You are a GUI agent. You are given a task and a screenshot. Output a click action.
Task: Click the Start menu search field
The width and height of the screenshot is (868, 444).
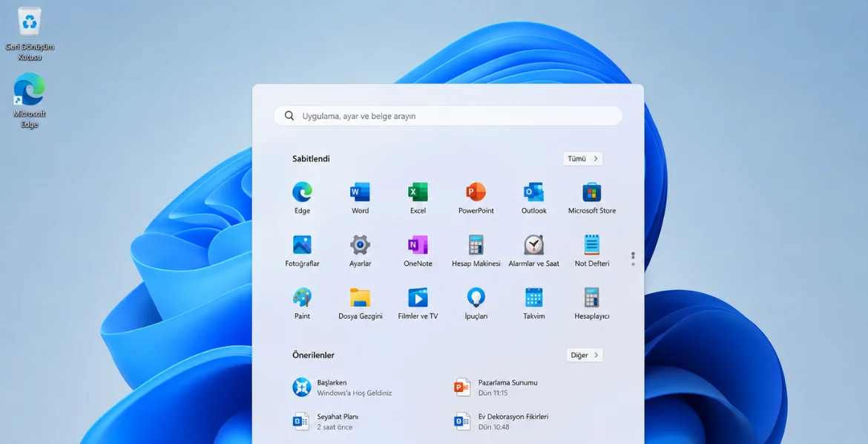click(448, 116)
